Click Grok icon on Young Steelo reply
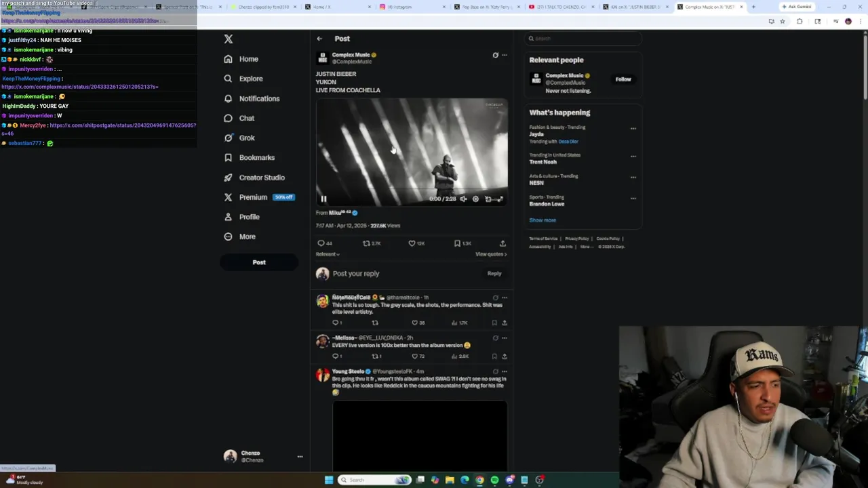Screen dimensions: 868x488 (x=495, y=371)
